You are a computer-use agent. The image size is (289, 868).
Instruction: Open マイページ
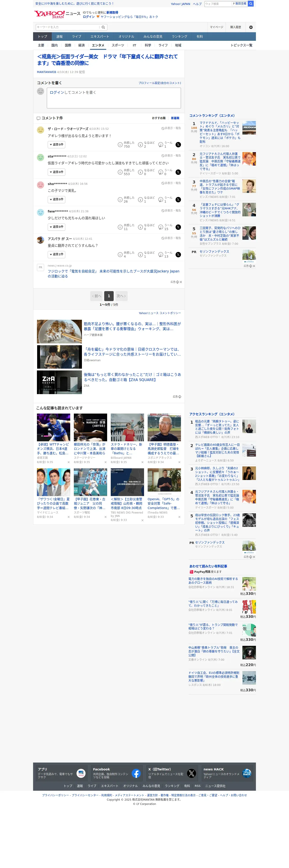pos(216,27)
